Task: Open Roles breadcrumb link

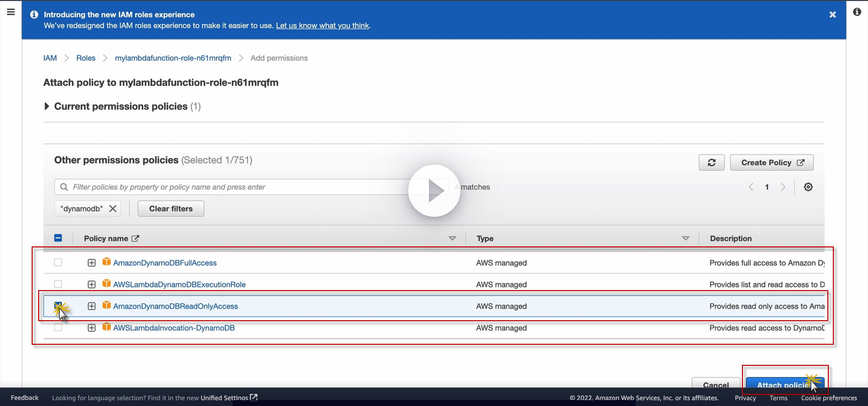Action: tap(86, 58)
